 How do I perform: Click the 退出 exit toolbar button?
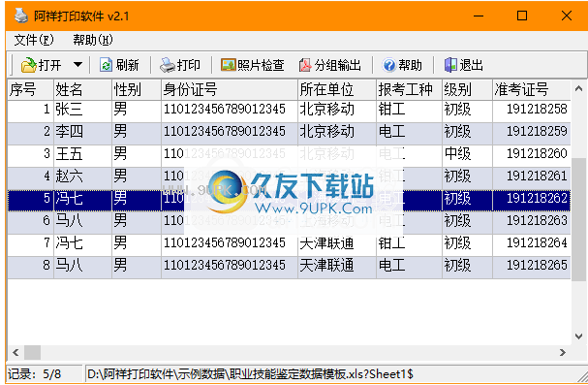coord(464,65)
